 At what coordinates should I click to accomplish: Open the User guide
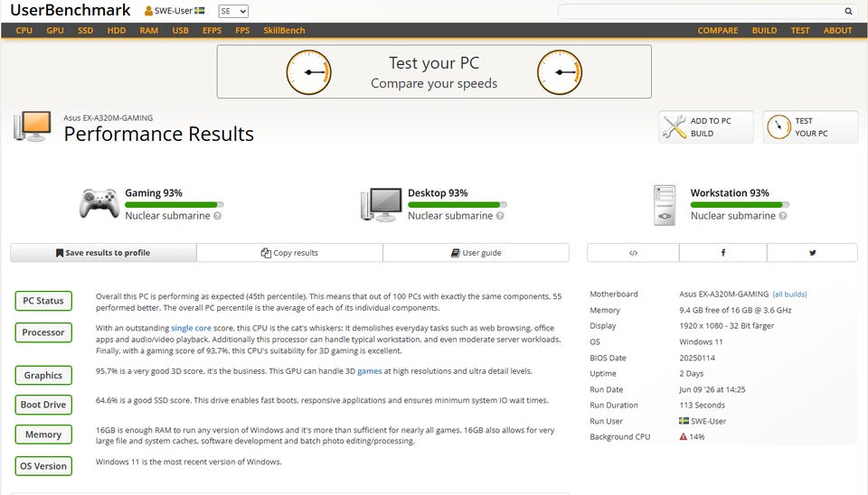(x=476, y=253)
